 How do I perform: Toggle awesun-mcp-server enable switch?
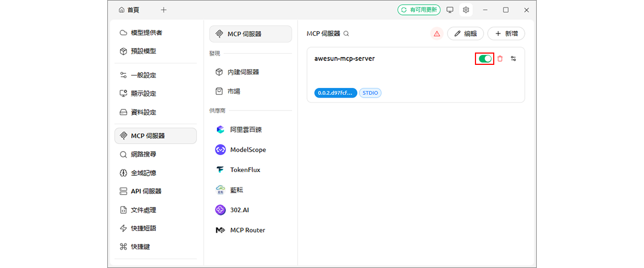point(485,58)
